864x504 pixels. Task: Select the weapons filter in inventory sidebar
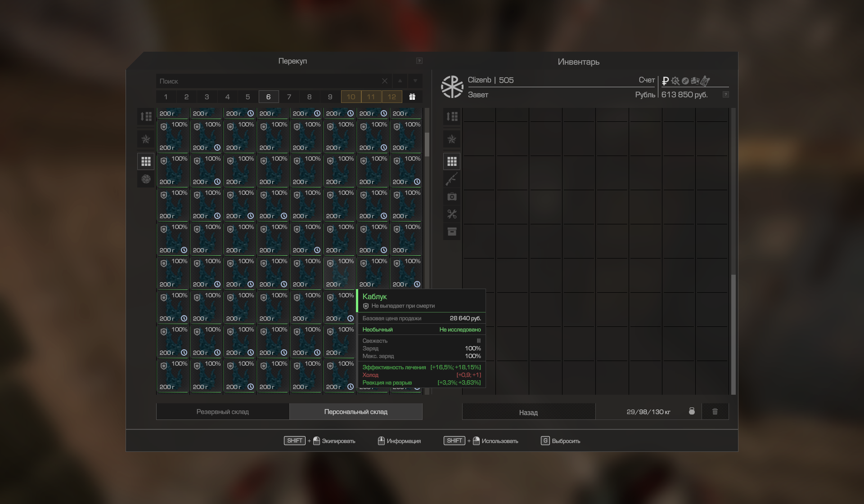[452, 179]
